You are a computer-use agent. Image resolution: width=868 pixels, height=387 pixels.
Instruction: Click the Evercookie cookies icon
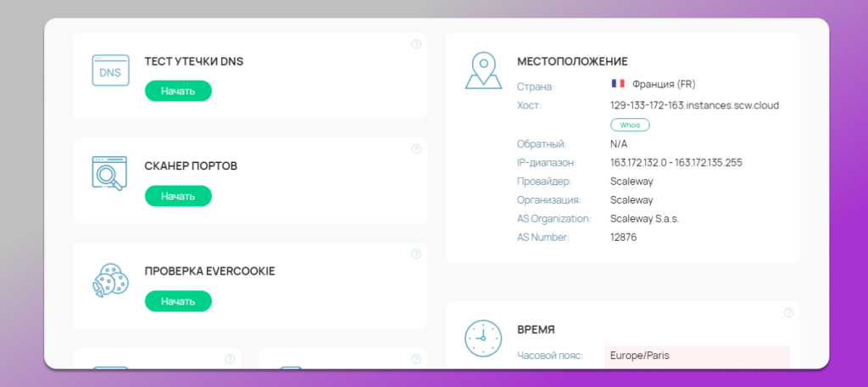[x=110, y=278]
